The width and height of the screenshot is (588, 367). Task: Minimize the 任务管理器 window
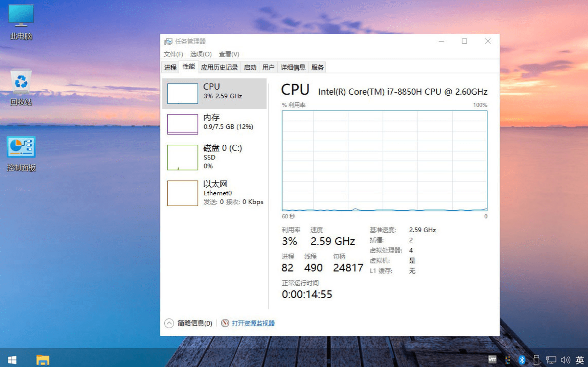441,41
